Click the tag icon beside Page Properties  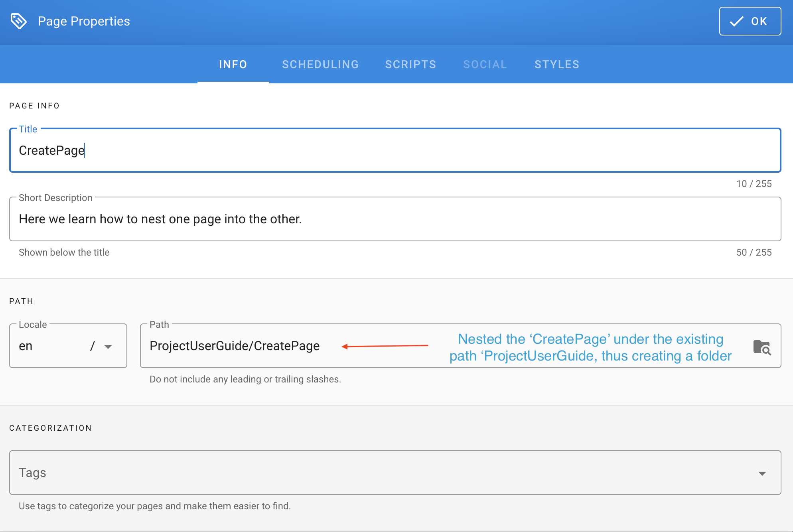19,21
